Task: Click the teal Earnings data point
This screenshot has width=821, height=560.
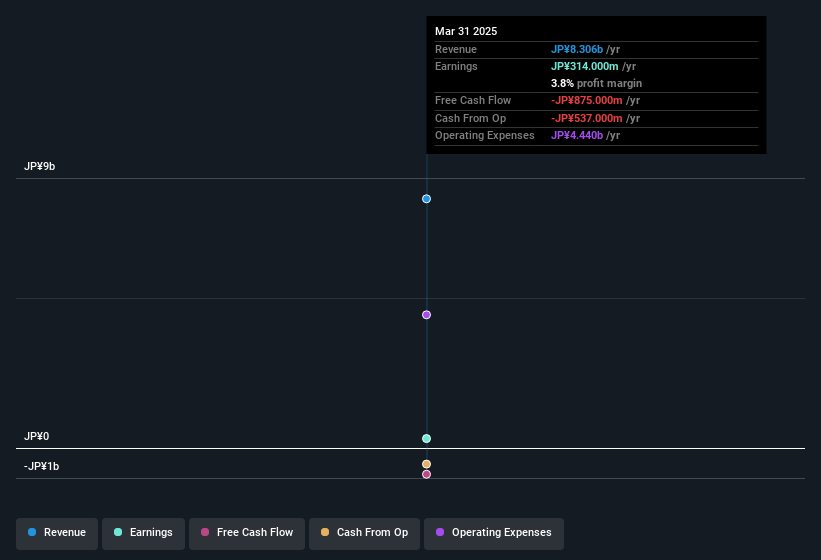Action: 426,439
